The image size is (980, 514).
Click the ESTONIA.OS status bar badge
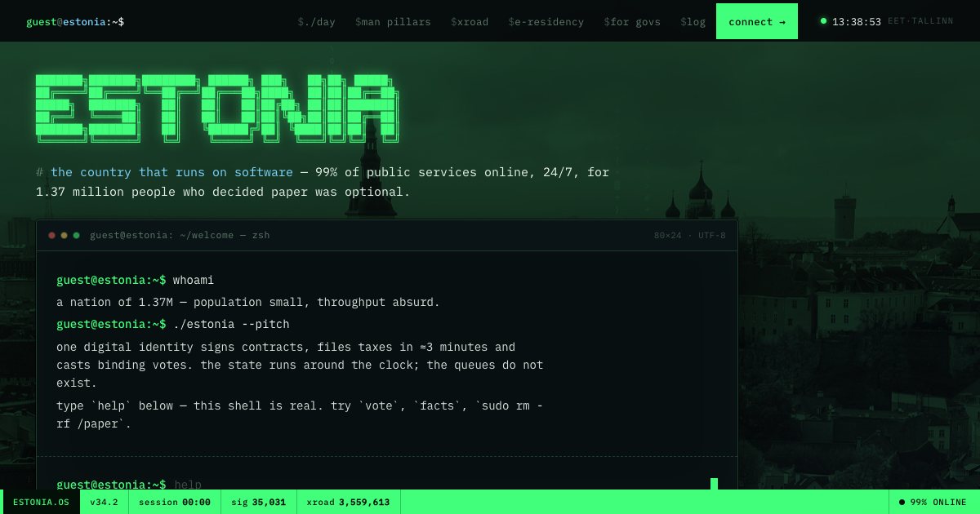click(x=41, y=502)
